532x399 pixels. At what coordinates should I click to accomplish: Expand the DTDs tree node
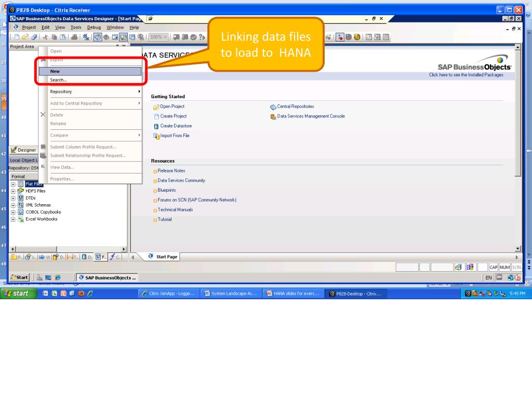pos(13,198)
